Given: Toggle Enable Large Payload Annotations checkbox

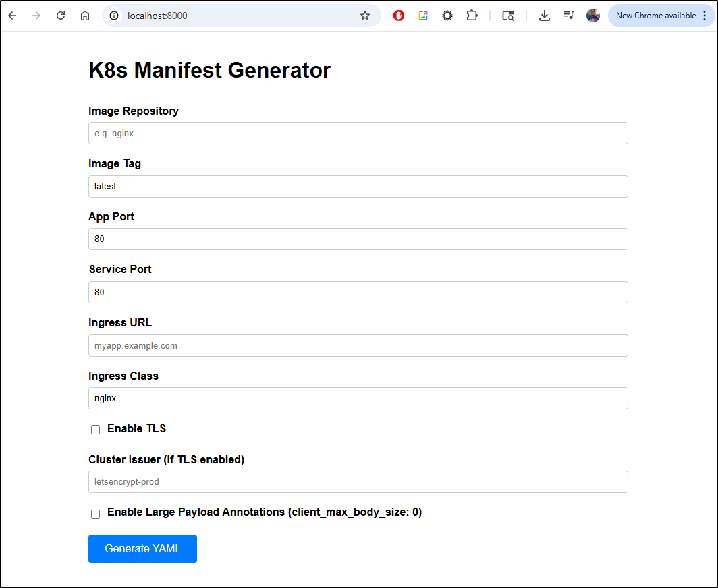Looking at the screenshot, I should [x=96, y=514].
